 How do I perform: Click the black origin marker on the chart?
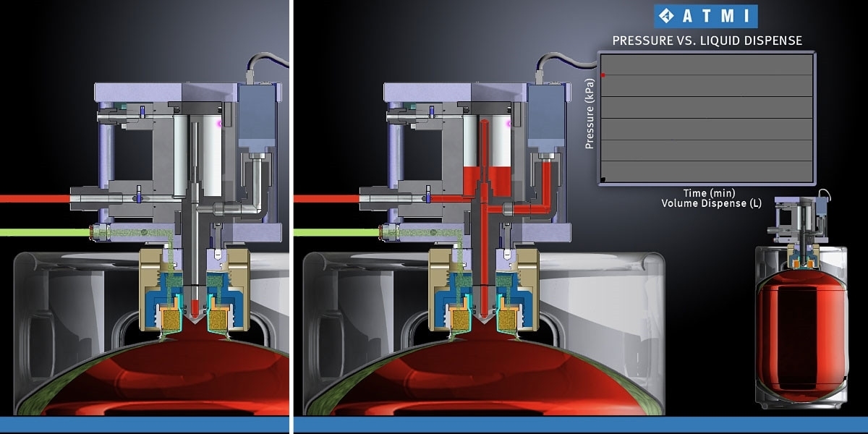(x=603, y=179)
